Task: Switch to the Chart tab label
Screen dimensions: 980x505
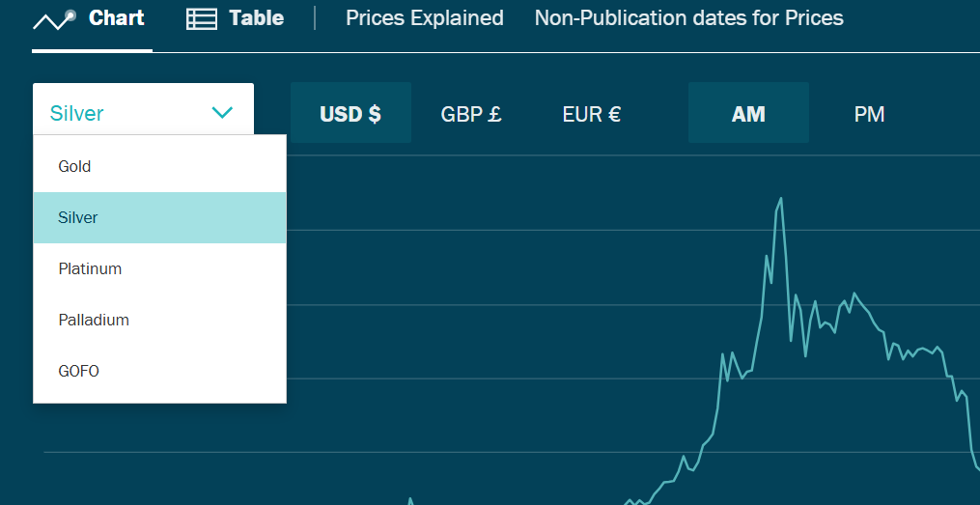Action: 116,18
